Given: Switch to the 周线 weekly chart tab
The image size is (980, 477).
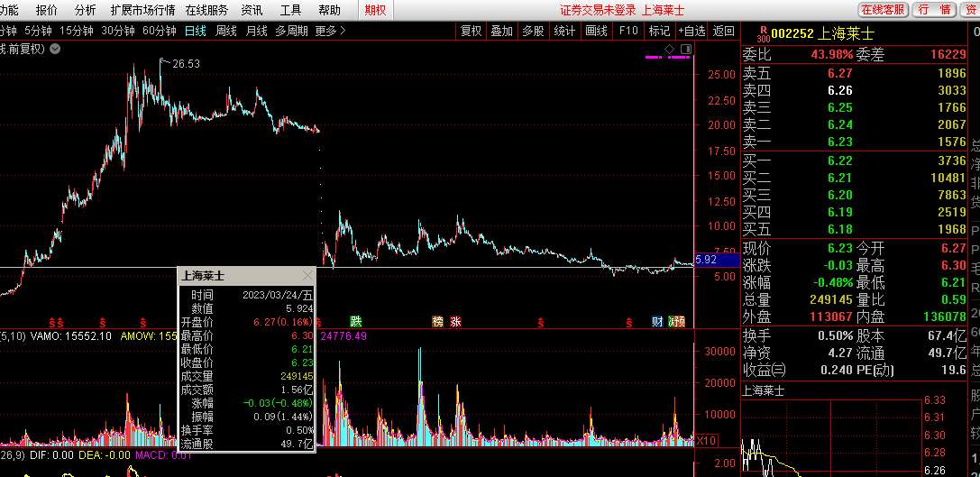Looking at the screenshot, I should 225,31.
